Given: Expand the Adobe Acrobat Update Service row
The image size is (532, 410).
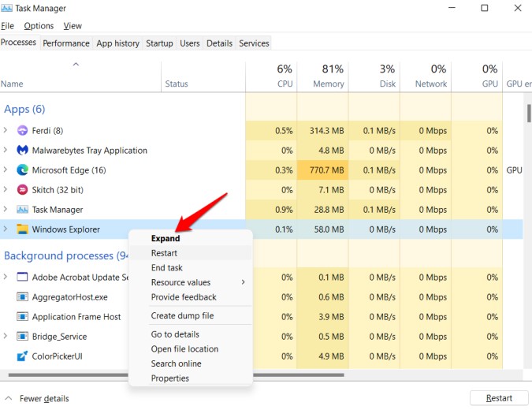Looking at the screenshot, I should click(5, 277).
